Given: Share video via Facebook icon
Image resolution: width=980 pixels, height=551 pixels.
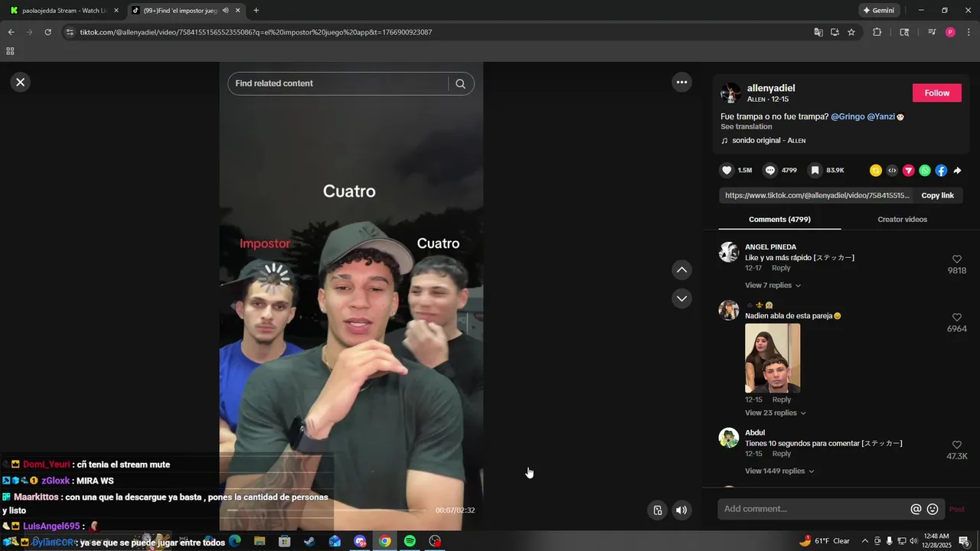Looking at the screenshot, I should coord(941,170).
